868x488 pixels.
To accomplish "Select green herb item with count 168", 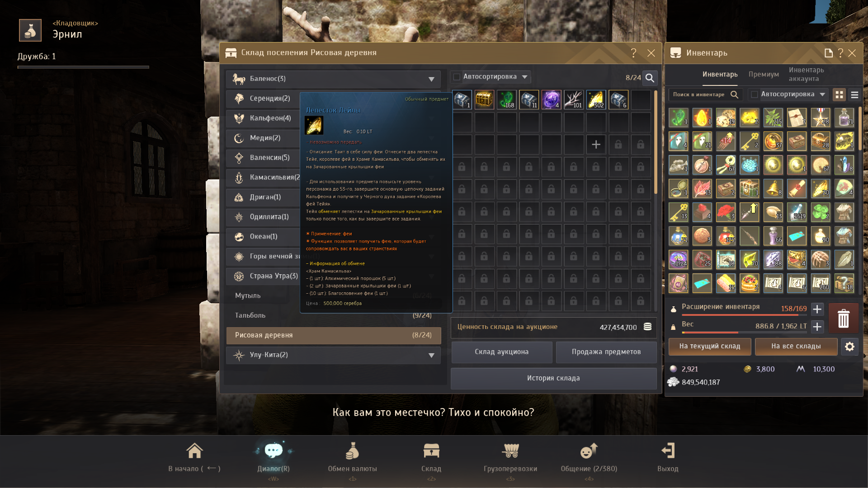I will click(506, 100).
